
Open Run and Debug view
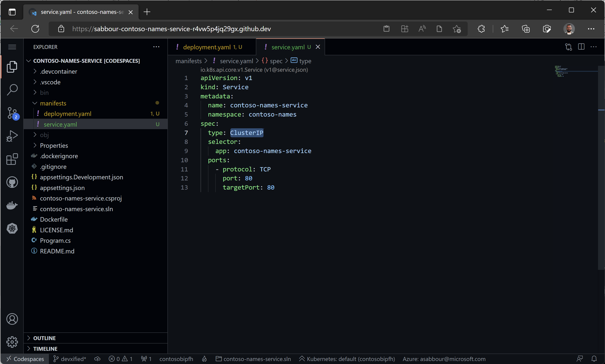click(12, 136)
